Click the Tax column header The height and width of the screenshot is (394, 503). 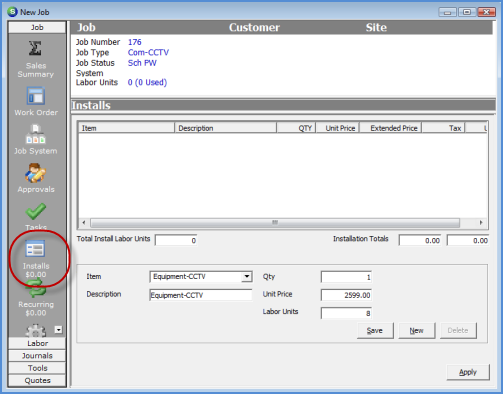point(444,128)
